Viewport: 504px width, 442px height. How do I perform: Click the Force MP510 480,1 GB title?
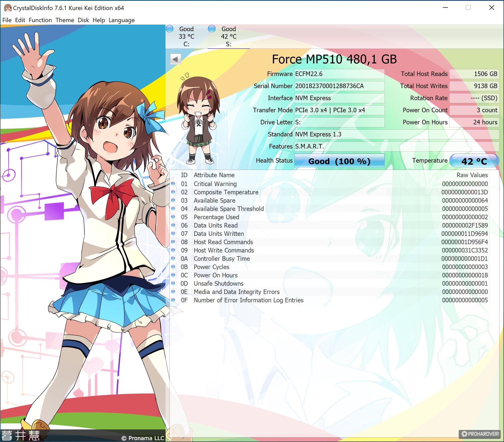[x=334, y=59]
